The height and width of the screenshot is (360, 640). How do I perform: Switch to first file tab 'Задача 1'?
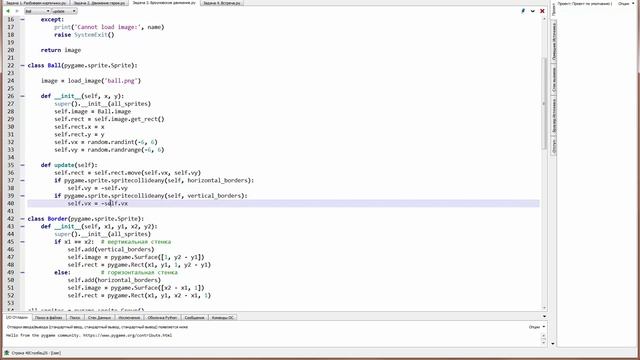point(36,3)
